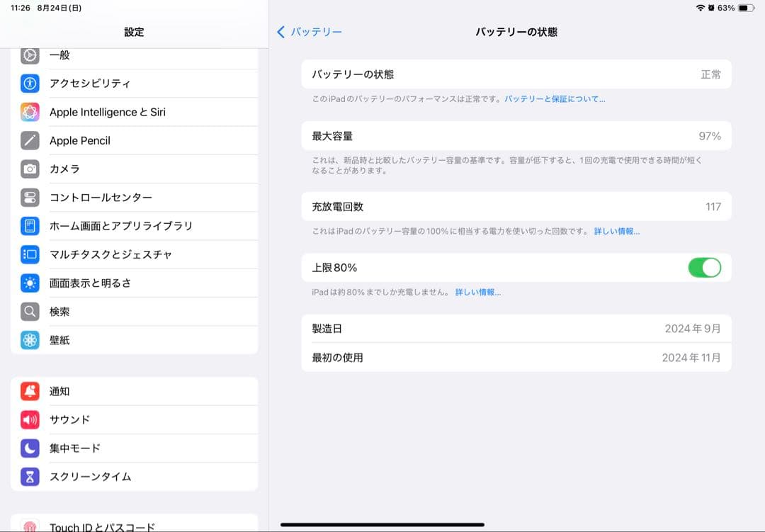Screen dimensions: 765x532
Task: Tap the マルチタスクとジェスチャ icon
Action: (29, 254)
